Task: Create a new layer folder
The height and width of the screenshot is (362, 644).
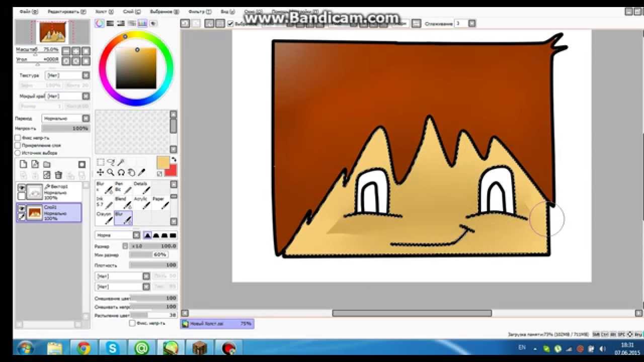Action: click(46, 164)
